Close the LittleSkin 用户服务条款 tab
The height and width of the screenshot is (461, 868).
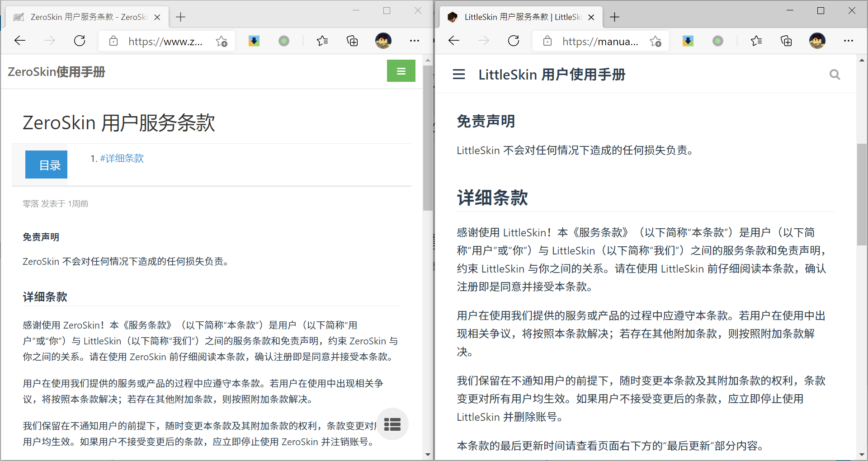[x=591, y=17]
